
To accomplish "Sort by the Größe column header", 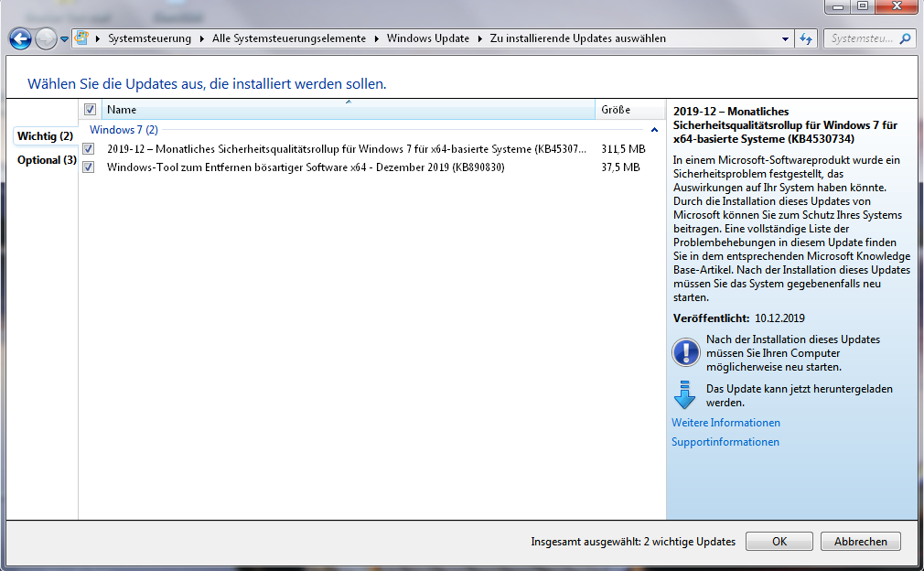I will coord(630,110).
